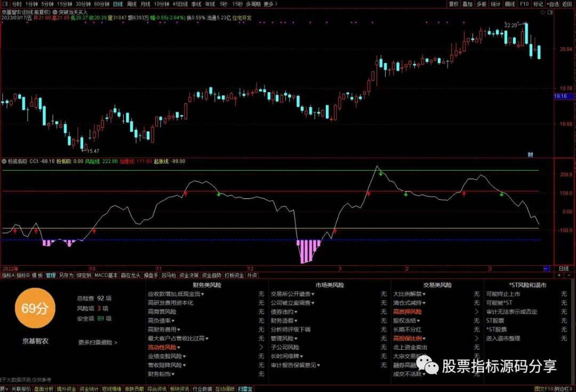Click the orange 69分 score circle
Viewport: 576px width, 392px height.
pyautogui.click(x=35, y=308)
